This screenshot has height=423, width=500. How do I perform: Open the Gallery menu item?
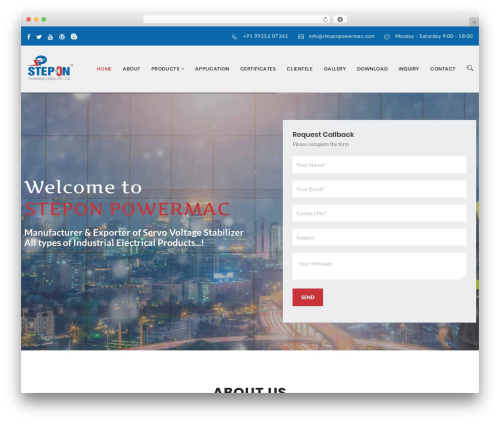335,69
